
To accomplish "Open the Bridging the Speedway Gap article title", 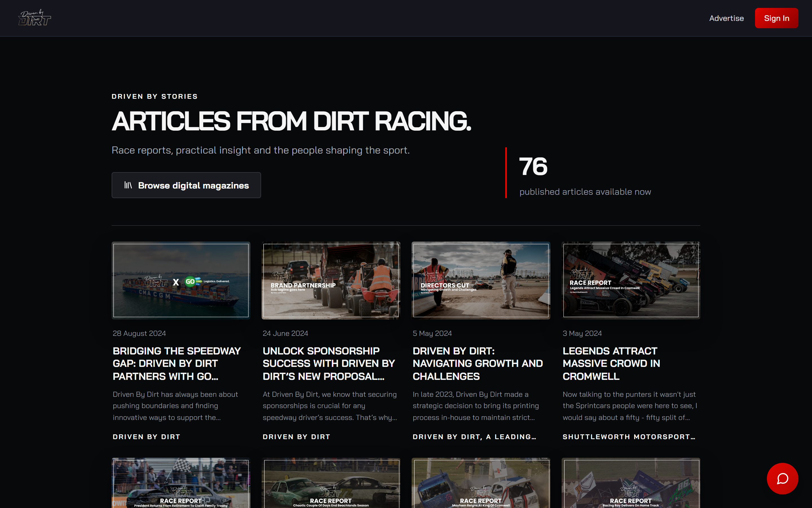I will [177, 364].
